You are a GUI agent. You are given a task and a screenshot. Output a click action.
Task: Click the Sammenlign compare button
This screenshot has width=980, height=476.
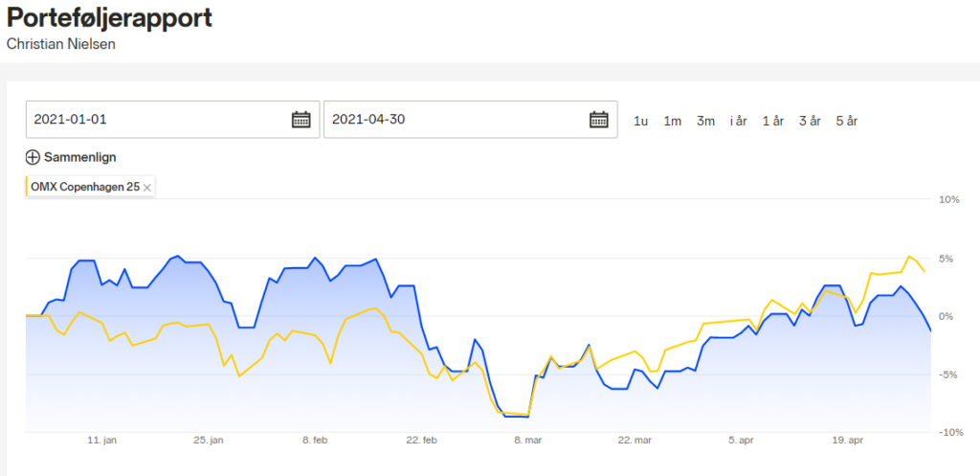[71, 157]
